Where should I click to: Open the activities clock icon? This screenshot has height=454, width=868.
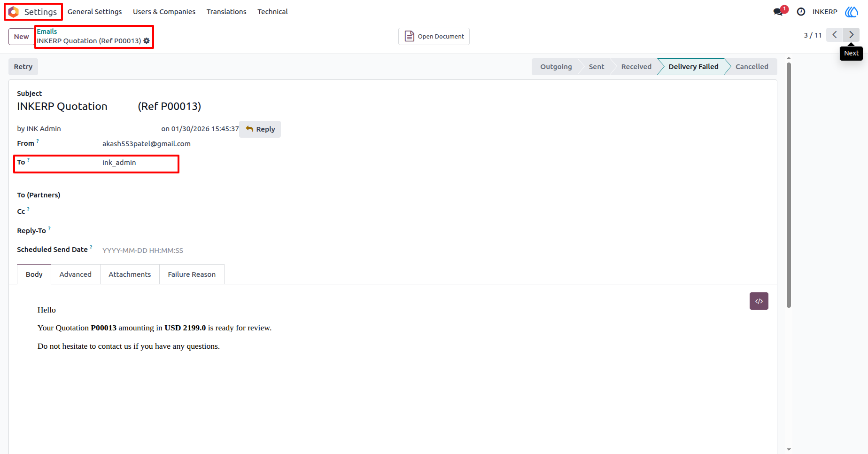(x=801, y=12)
